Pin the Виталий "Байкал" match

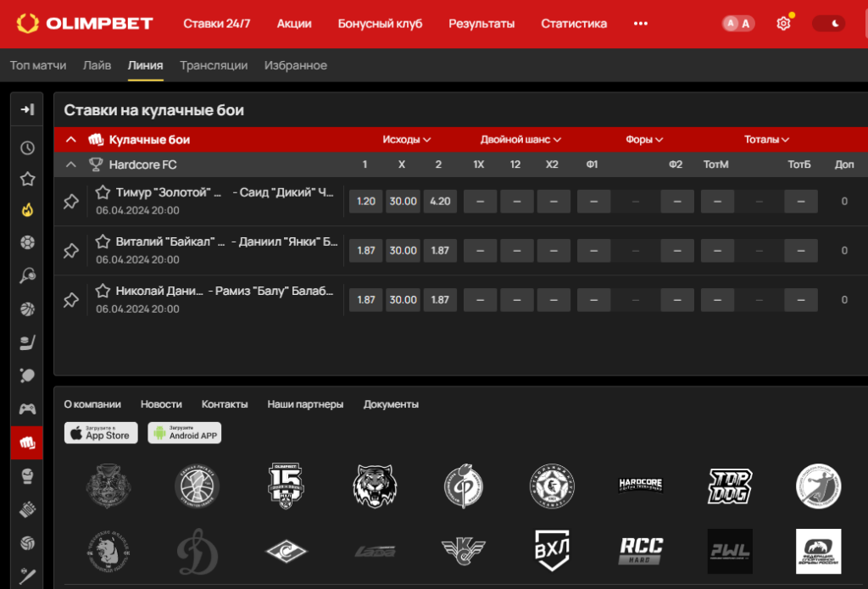click(x=71, y=251)
